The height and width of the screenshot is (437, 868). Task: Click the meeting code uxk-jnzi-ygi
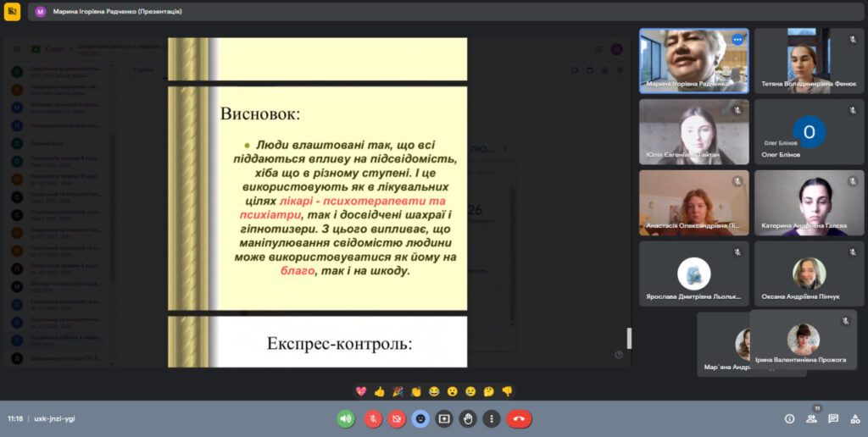(x=54, y=418)
